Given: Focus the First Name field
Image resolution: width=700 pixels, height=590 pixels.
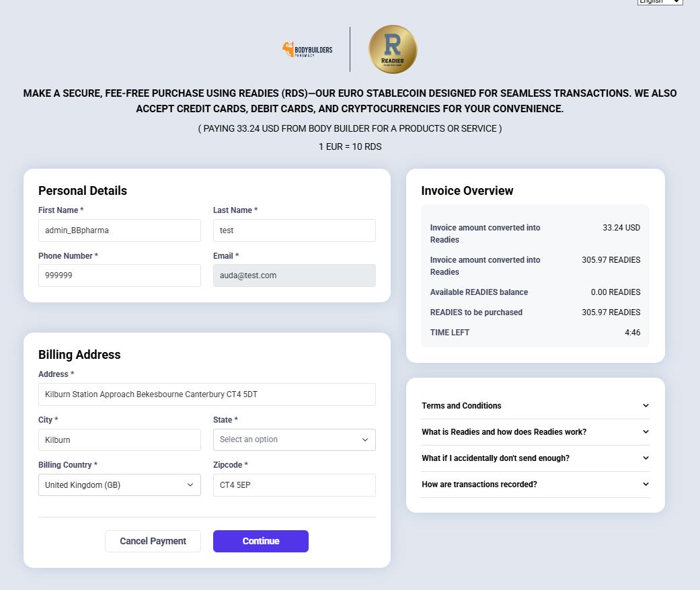Looking at the screenshot, I should [x=119, y=230].
